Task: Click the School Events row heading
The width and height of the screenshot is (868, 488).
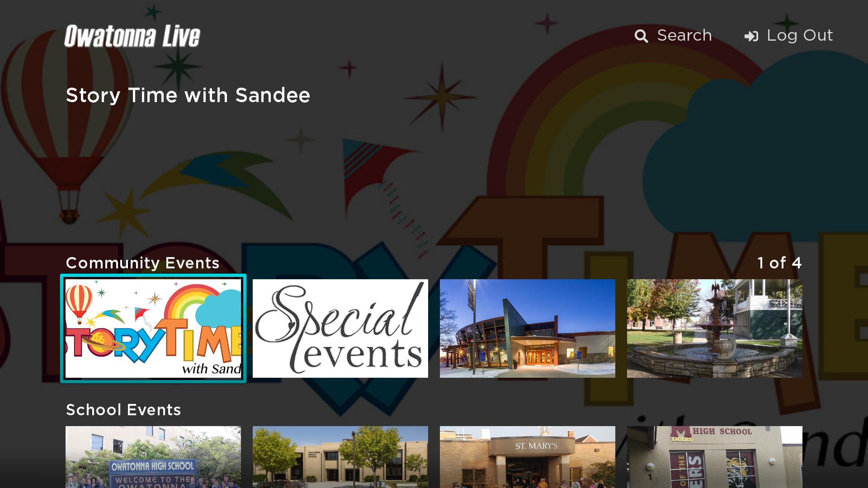Action: [x=123, y=410]
